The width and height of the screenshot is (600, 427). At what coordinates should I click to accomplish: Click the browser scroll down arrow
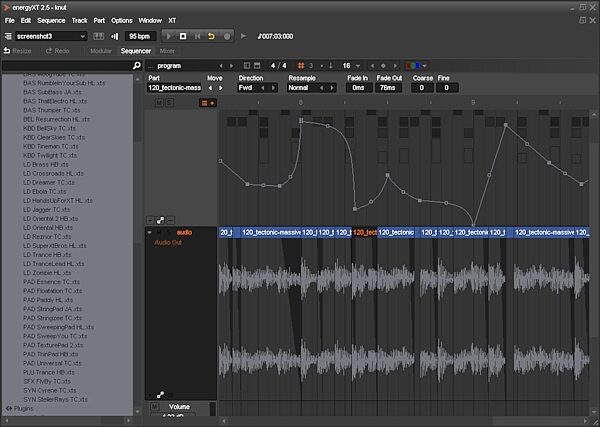pyautogui.click(x=138, y=412)
